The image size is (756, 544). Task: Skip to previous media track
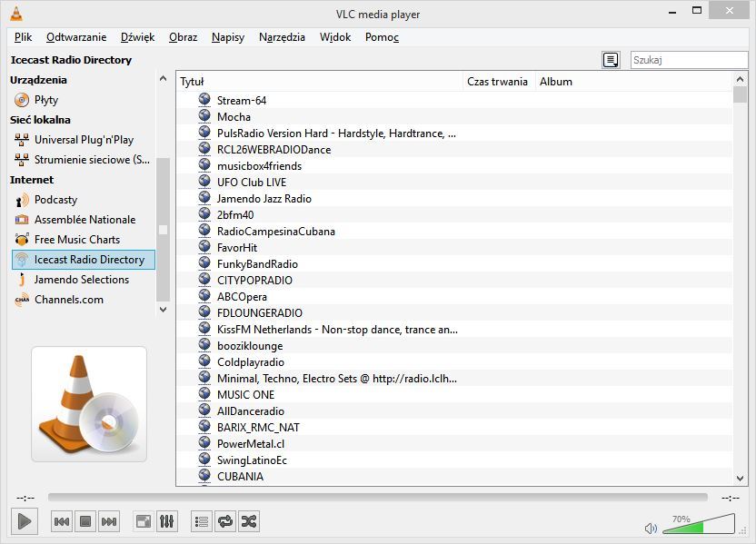[x=62, y=521]
